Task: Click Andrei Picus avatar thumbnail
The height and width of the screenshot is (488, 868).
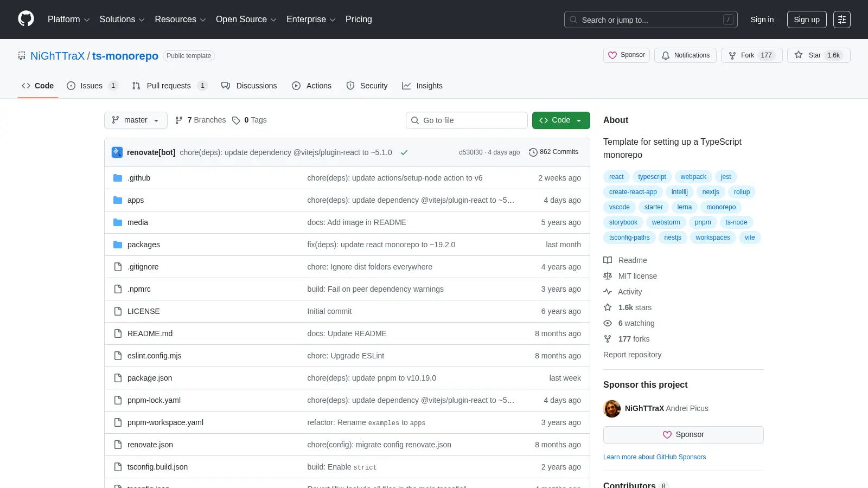Action: click(x=612, y=408)
